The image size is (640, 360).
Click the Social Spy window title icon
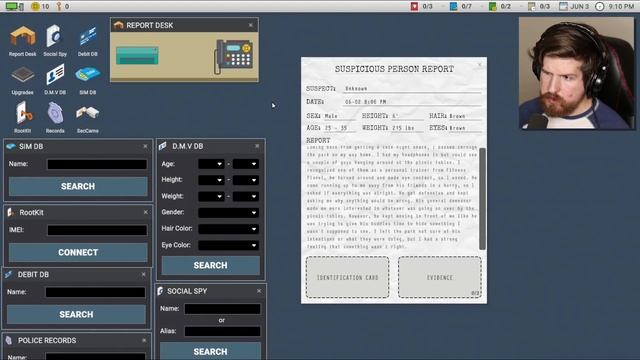coord(160,291)
